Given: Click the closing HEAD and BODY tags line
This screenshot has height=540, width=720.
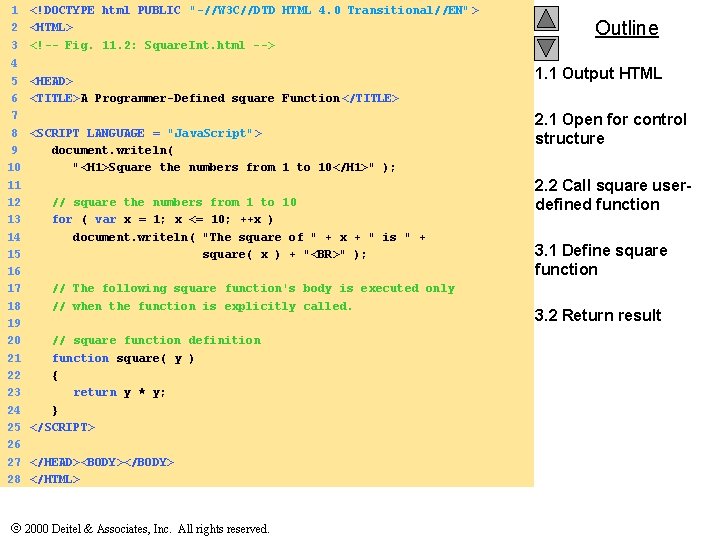Looking at the screenshot, I should [x=102, y=462].
